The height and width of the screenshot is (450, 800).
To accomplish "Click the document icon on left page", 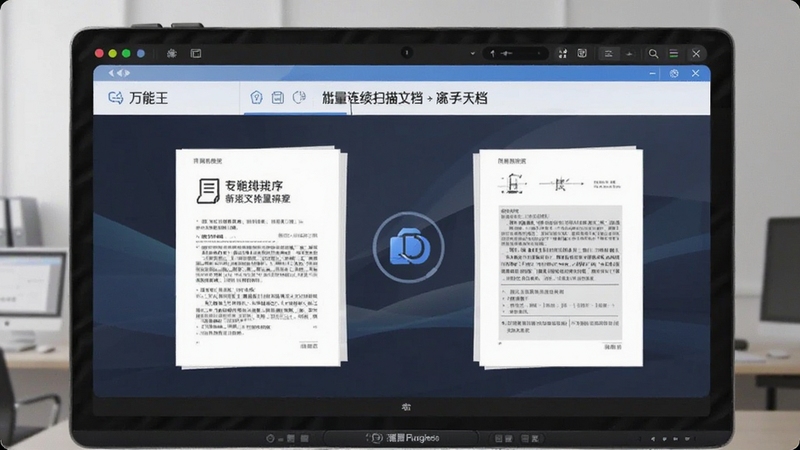I will [208, 191].
